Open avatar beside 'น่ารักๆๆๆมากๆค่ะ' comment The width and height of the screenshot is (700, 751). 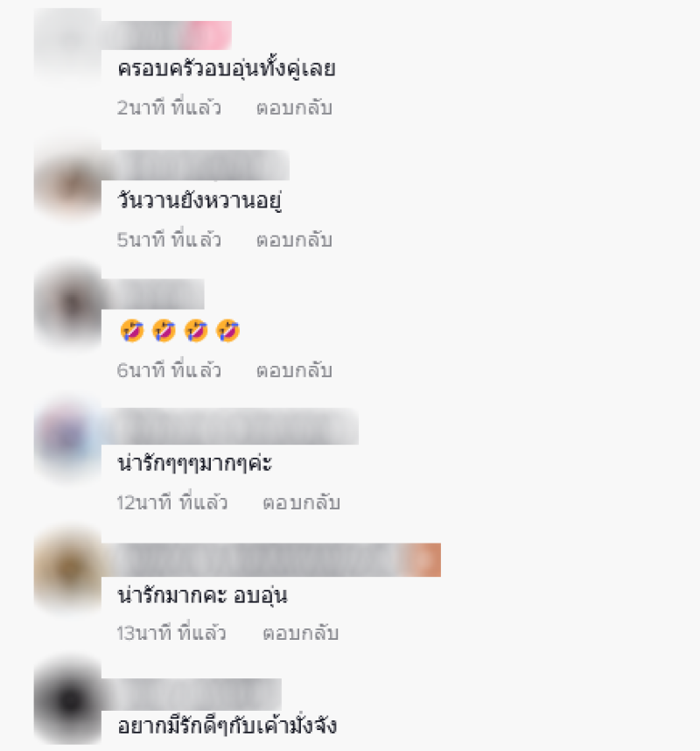point(67,439)
